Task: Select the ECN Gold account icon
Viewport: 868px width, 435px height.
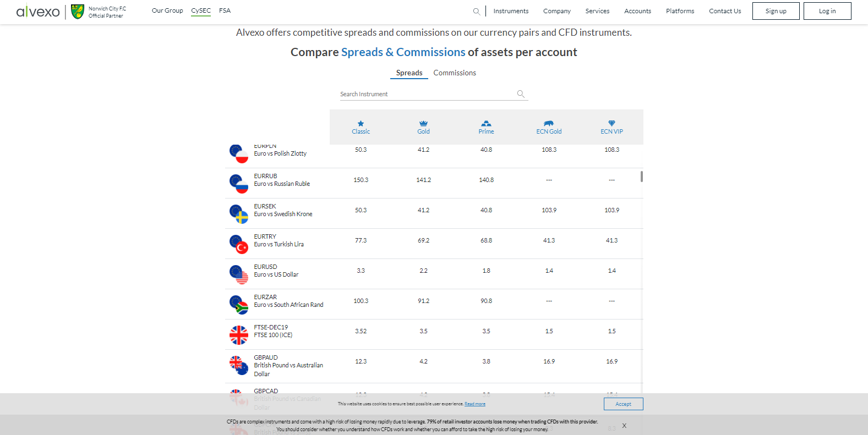Action: point(549,124)
